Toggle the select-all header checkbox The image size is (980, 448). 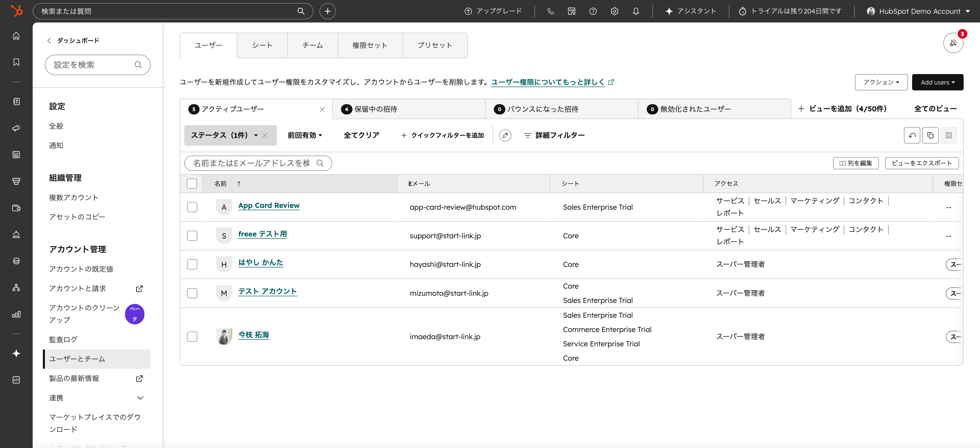point(192,183)
